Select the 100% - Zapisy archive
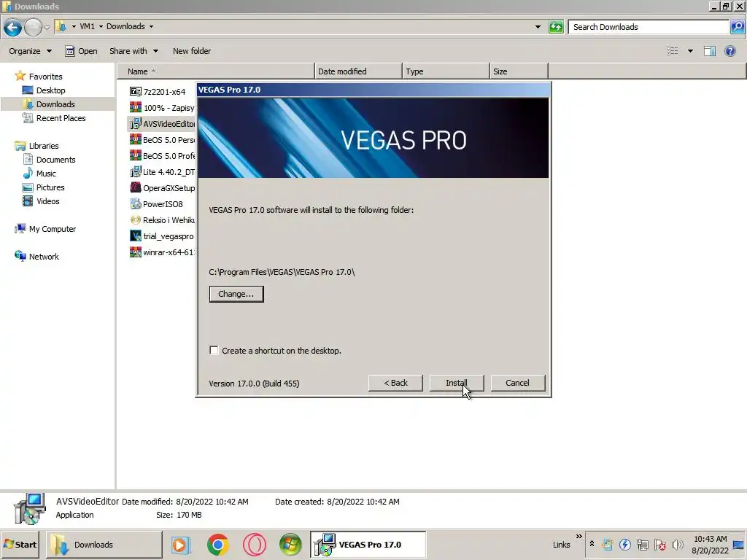The width and height of the screenshot is (747, 560). pos(162,108)
